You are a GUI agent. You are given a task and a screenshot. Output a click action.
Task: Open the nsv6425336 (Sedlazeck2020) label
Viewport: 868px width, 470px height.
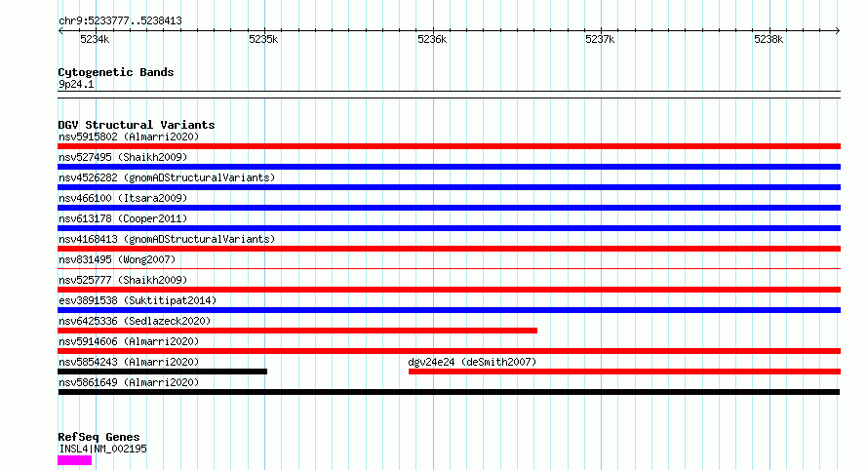point(135,321)
